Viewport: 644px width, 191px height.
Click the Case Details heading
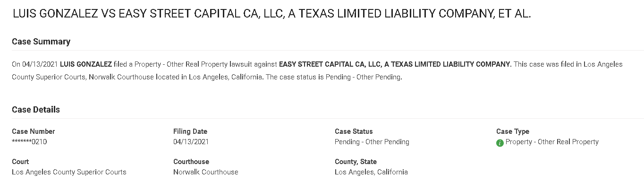[x=36, y=110]
